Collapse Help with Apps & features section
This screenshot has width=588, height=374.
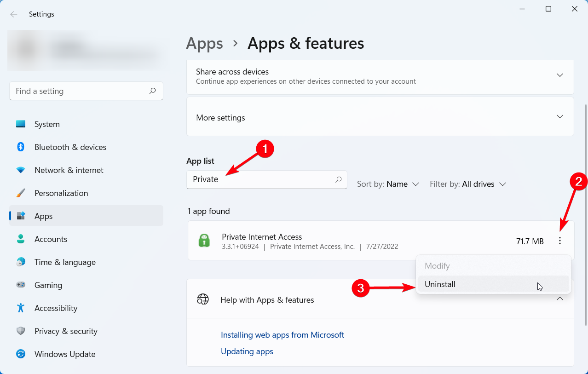pos(559,299)
